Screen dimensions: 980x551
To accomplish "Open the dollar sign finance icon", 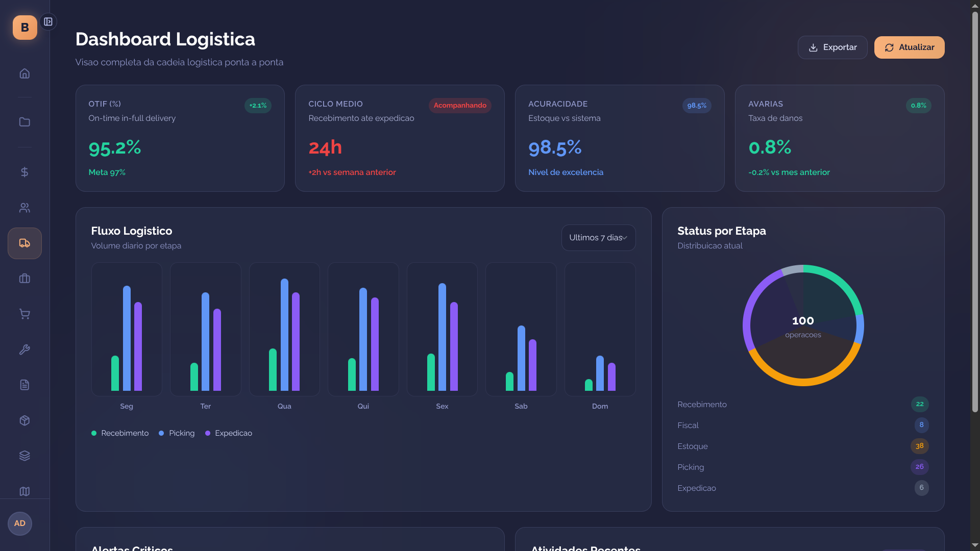I will click(24, 172).
